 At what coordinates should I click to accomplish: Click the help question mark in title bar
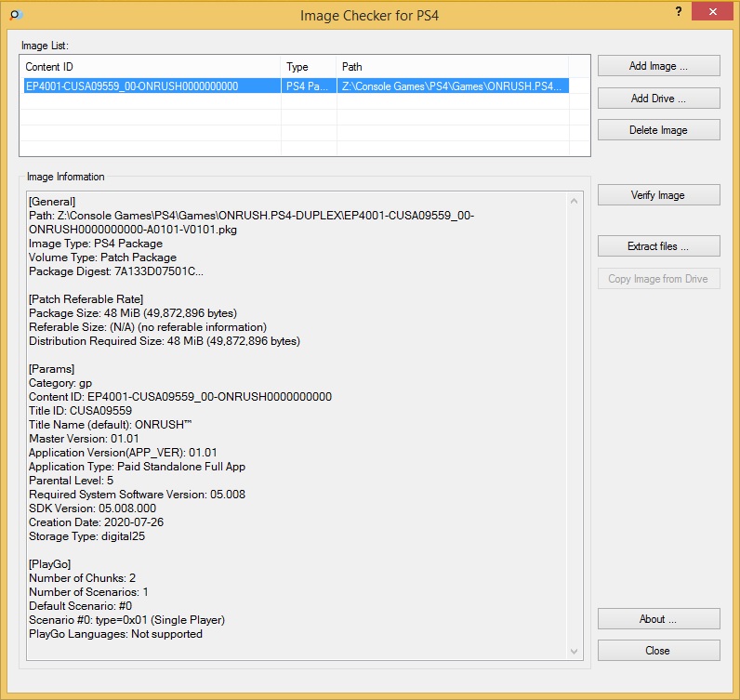[x=679, y=12]
